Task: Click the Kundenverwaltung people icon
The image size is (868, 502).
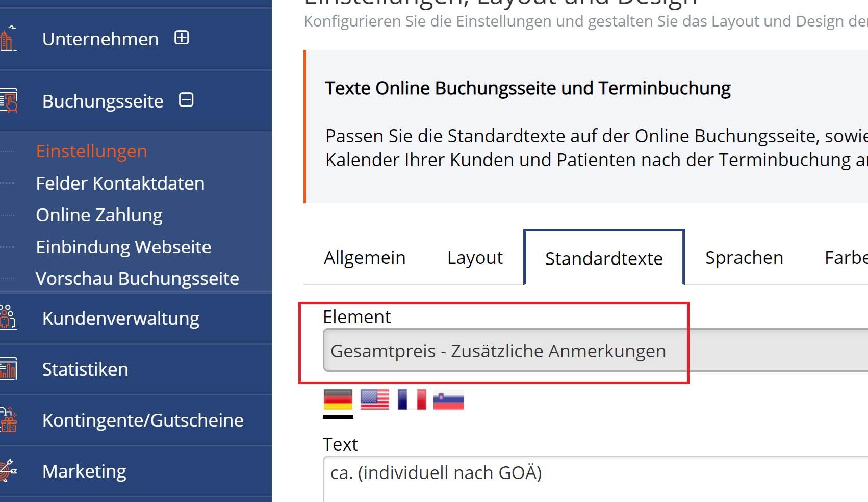Action: point(8,318)
